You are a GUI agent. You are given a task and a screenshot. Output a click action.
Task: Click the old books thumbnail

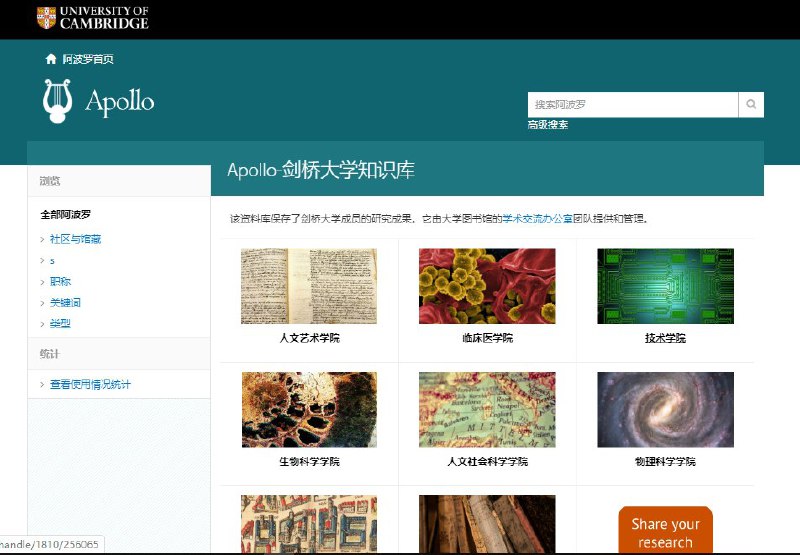click(487, 524)
